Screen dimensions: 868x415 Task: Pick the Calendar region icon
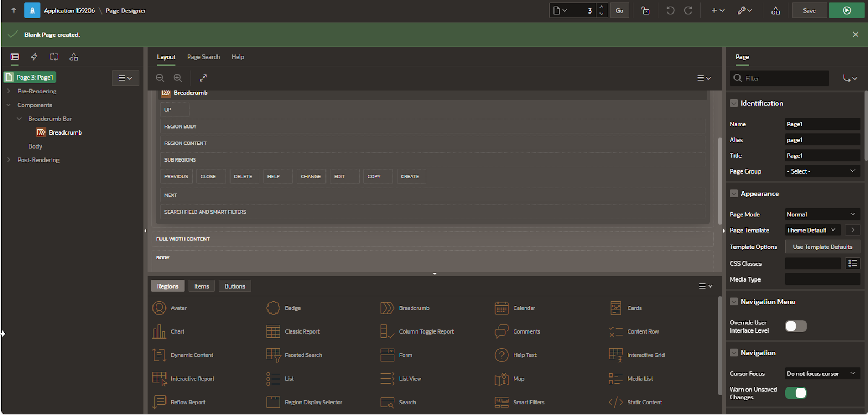click(x=502, y=308)
